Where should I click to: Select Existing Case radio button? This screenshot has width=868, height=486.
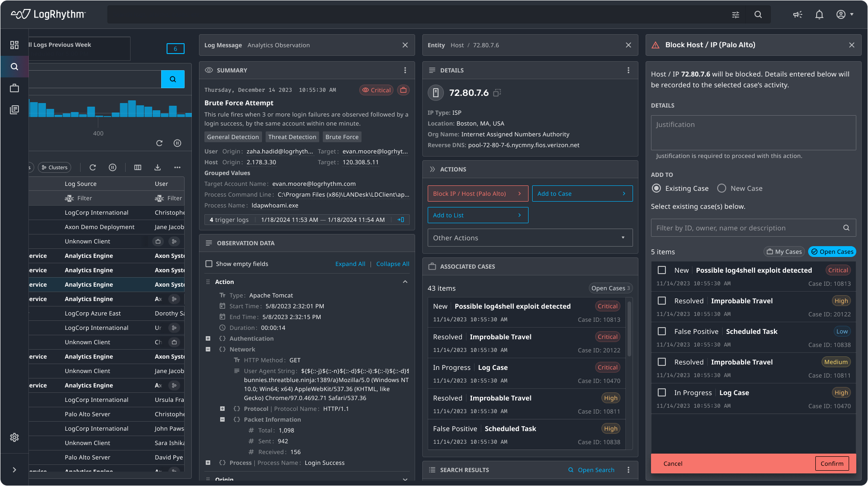pos(656,188)
